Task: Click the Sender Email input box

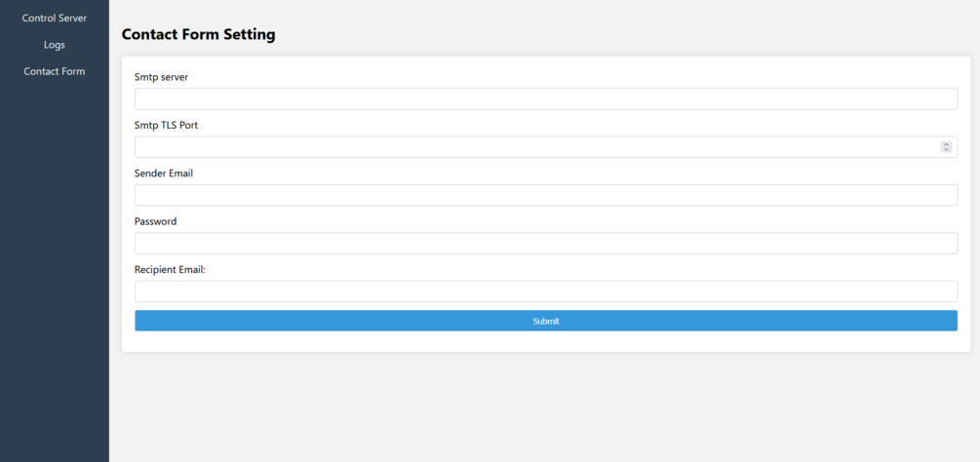Action: click(x=545, y=195)
